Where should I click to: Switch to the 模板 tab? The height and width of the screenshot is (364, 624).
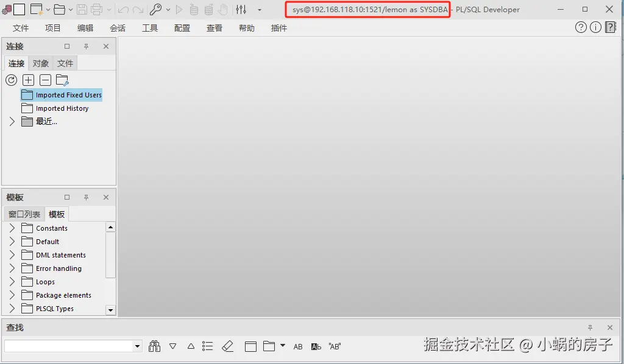point(57,214)
